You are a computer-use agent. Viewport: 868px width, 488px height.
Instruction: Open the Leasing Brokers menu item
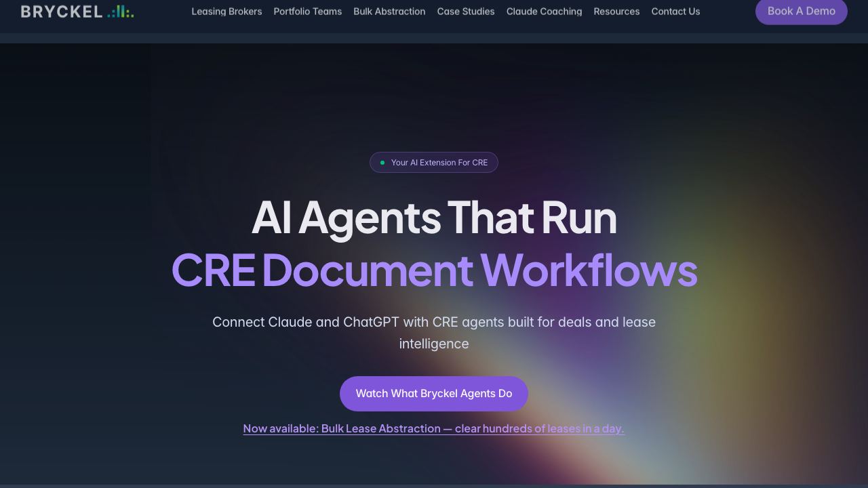pos(226,12)
